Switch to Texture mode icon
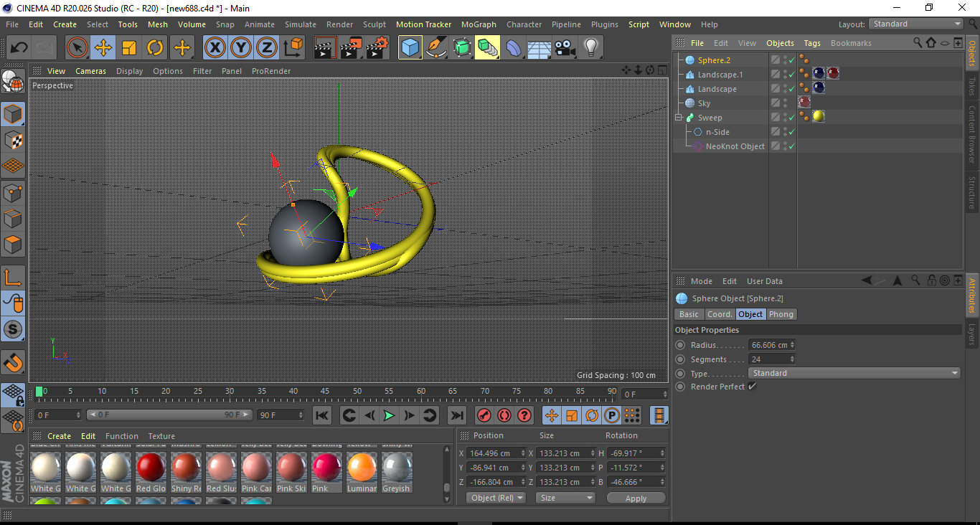The image size is (980, 525). coord(13,140)
